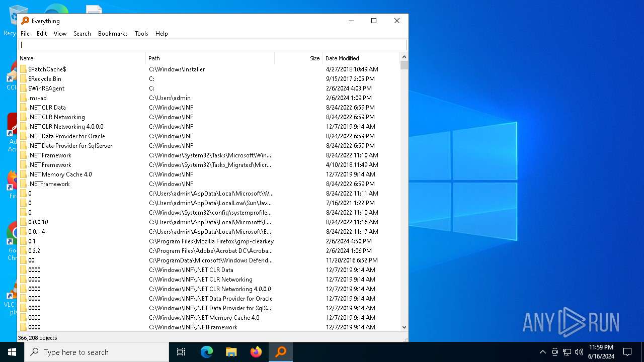644x362 pixels.
Task: Click the .ms-ad folder icon
Action: (x=23, y=98)
